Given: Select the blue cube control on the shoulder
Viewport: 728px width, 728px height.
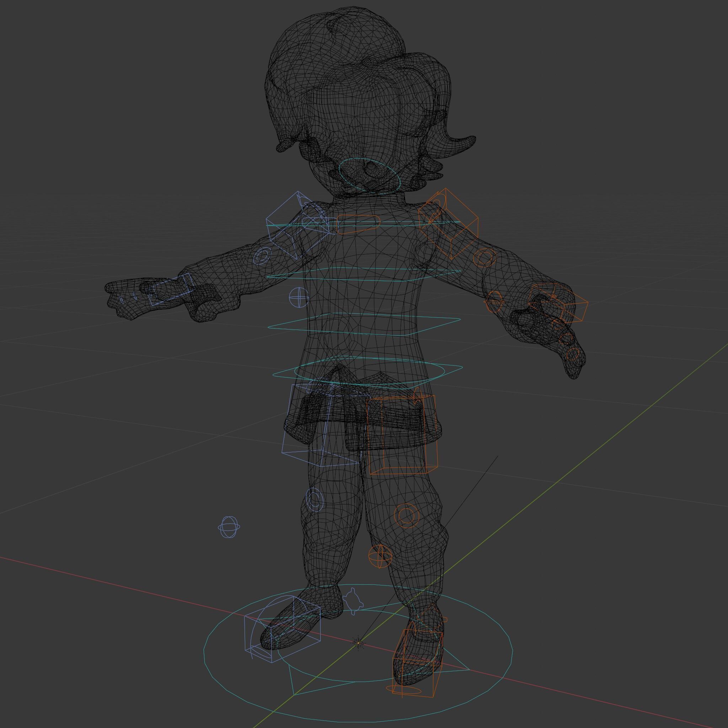Looking at the screenshot, I should (x=297, y=225).
